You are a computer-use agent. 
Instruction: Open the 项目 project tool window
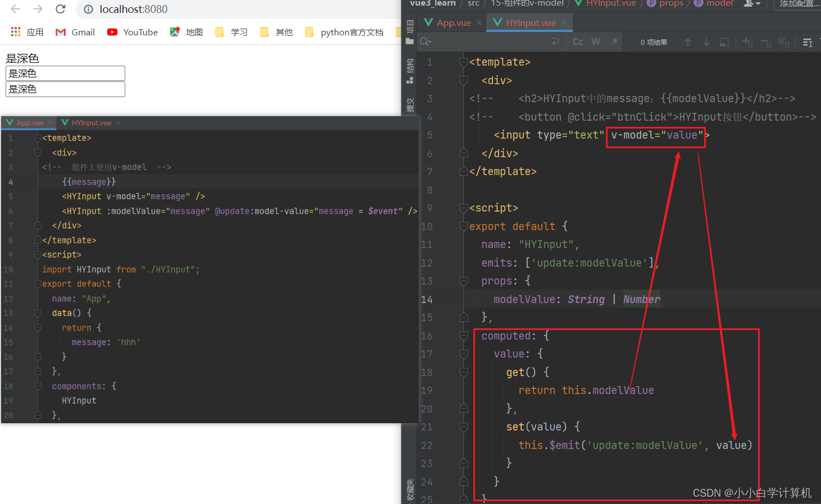(410, 33)
